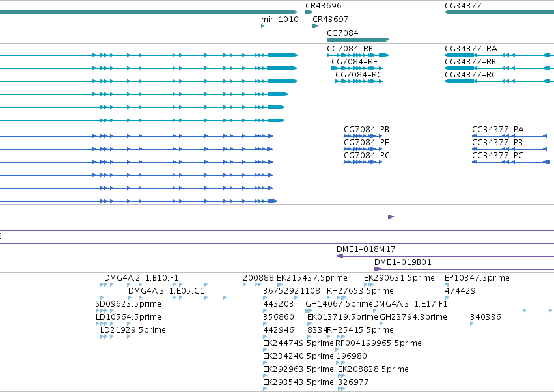554x392 pixels.
Task: Select EST EK208828.5prime
Action: pyautogui.click(x=373, y=370)
